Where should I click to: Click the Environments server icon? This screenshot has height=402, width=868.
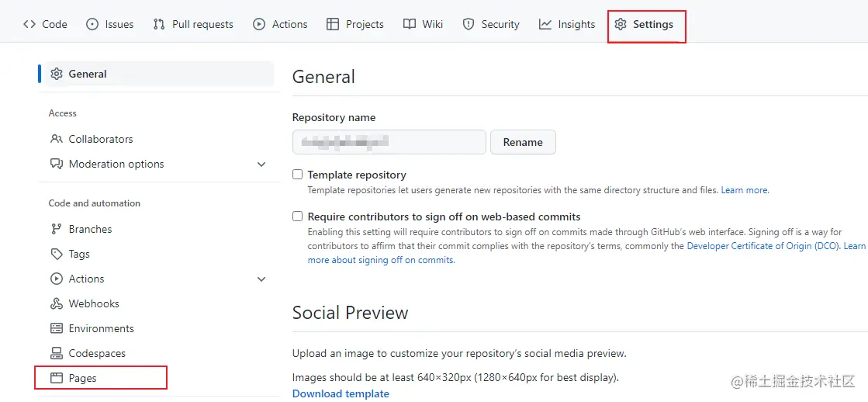57,328
